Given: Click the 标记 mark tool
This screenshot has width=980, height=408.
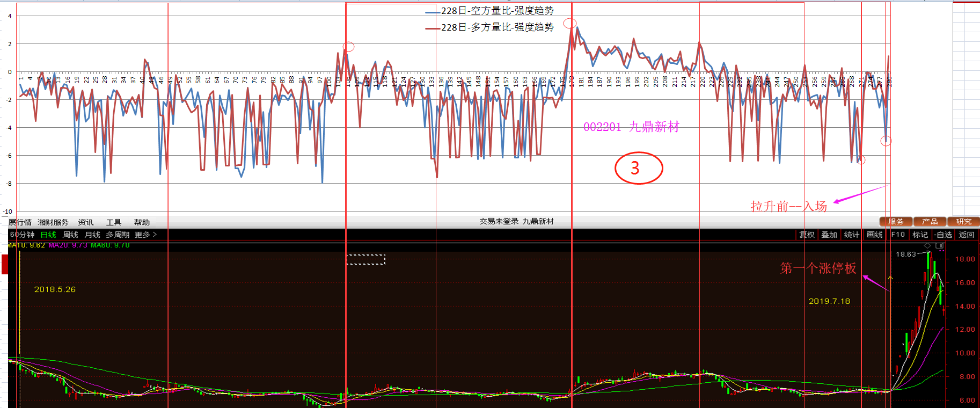Looking at the screenshot, I should [920, 235].
